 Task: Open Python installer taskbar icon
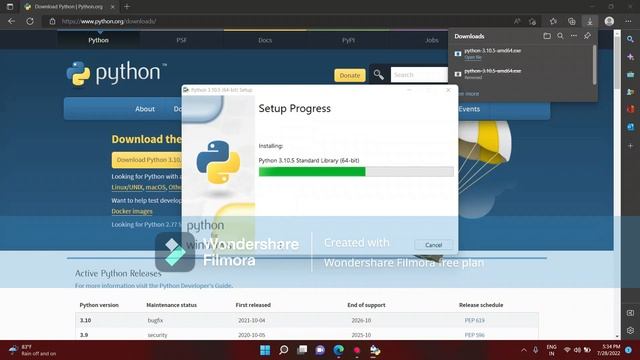pyautogui.click(x=375, y=350)
